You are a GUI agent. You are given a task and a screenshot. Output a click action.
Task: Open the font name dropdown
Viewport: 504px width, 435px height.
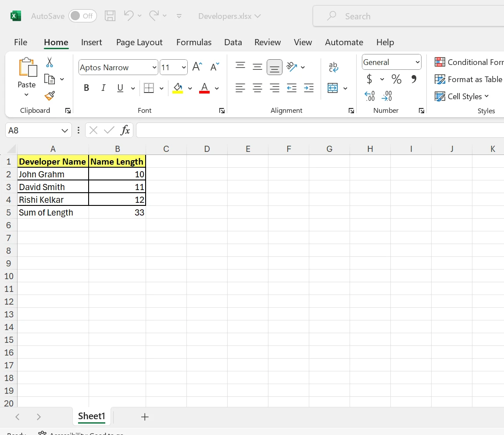click(154, 68)
